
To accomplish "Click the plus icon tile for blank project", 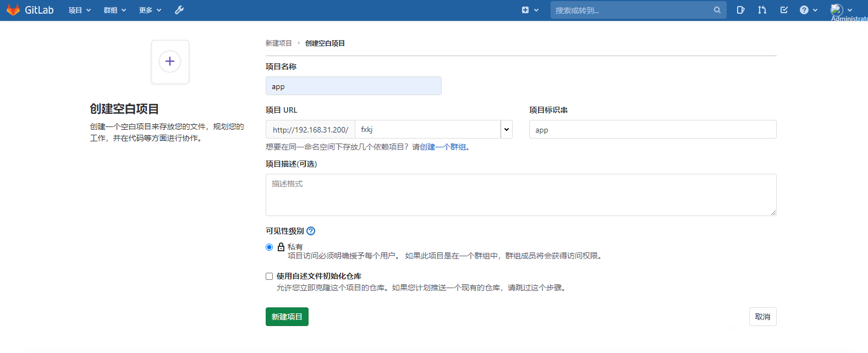I will point(170,62).
